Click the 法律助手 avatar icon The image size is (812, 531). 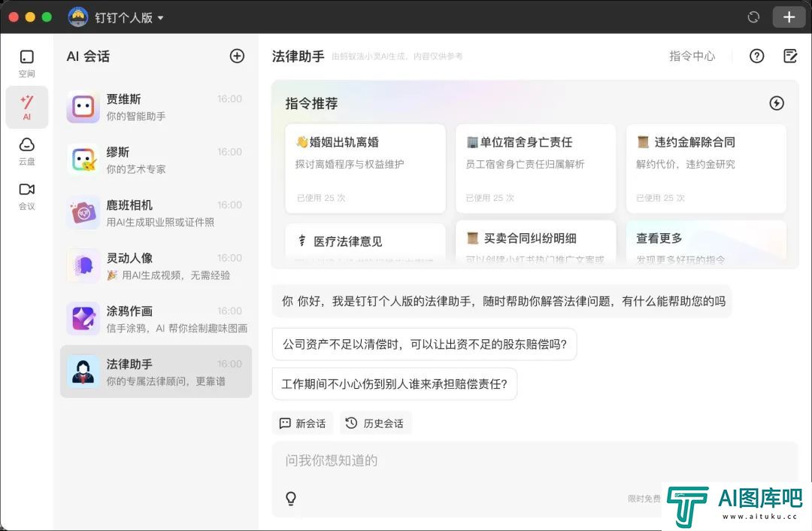(x=83, y=372)
